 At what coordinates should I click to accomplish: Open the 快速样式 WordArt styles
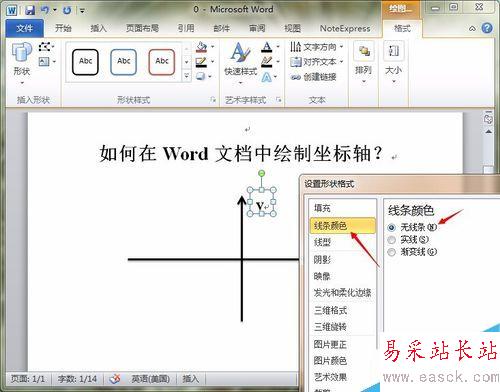tap(241, 63)
